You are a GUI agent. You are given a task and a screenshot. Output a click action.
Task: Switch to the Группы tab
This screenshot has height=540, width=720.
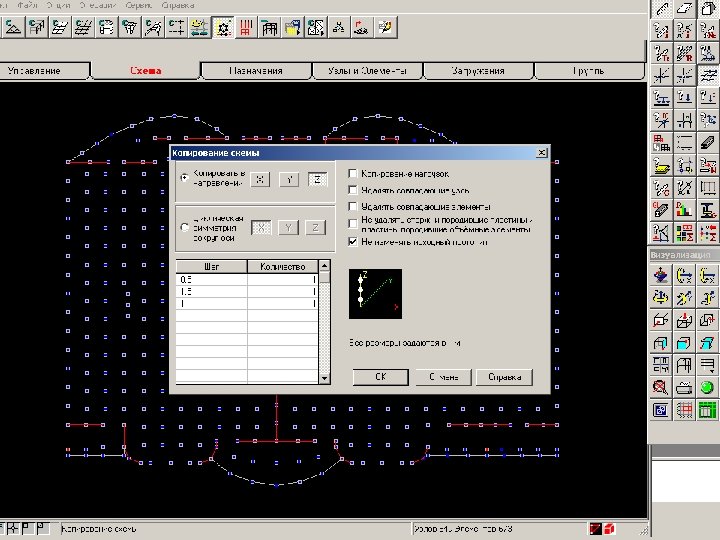(589, 71)
